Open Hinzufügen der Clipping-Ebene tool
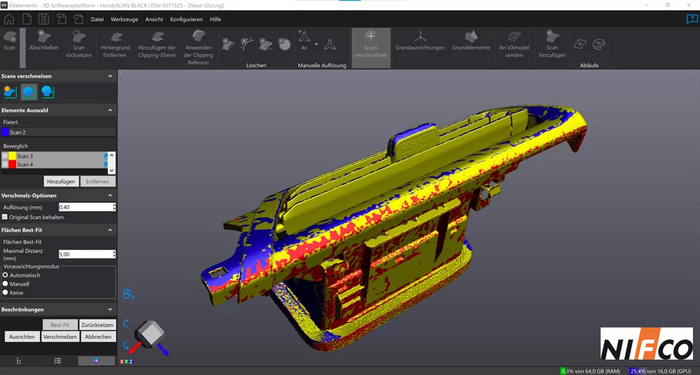The image size is (700, 375). point(157,37)
